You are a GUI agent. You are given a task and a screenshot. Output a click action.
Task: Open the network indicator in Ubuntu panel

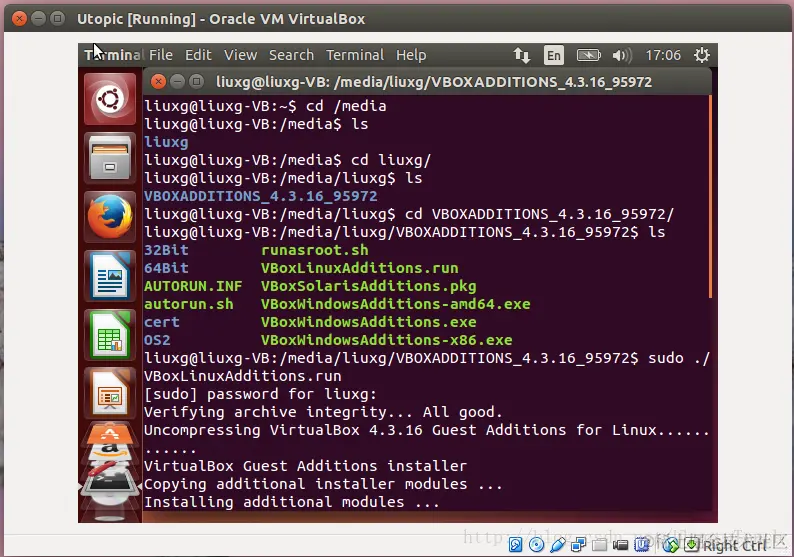click(x=522, y=55)
